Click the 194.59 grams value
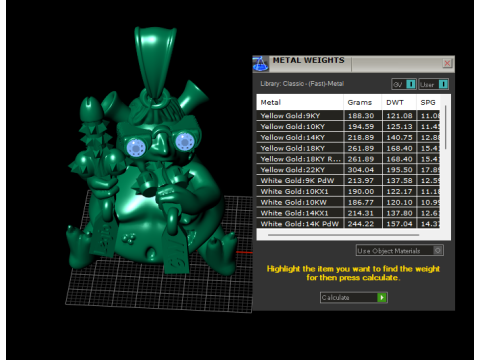This screenshot has width=480, height=360. (361, 126)
